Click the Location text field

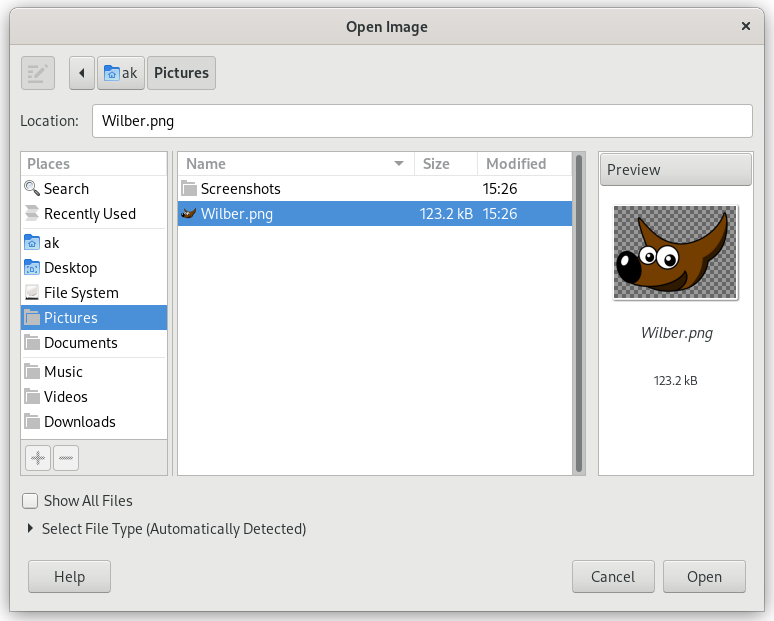(422, 121)
